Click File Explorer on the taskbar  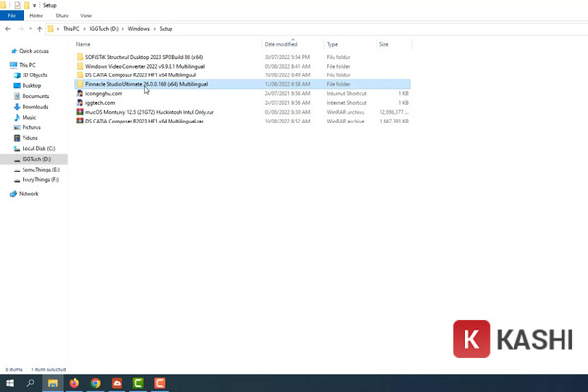53,383
